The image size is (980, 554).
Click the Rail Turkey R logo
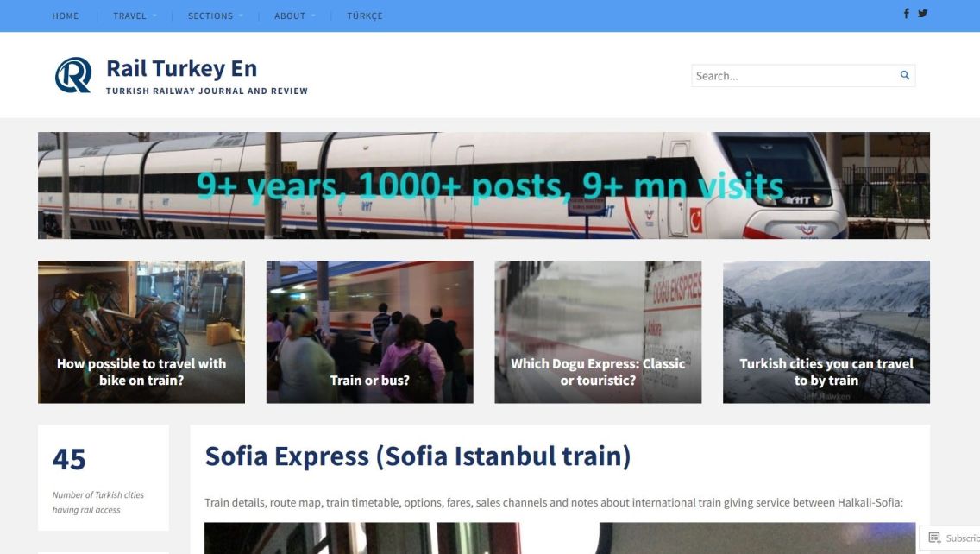(x=73, y=75)
